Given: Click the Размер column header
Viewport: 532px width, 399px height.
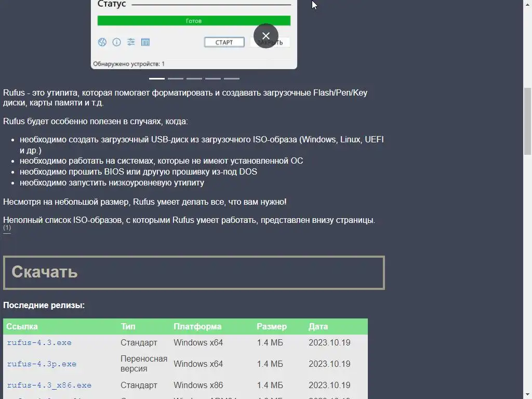Looking at the screenshot, I should point(272,326).
